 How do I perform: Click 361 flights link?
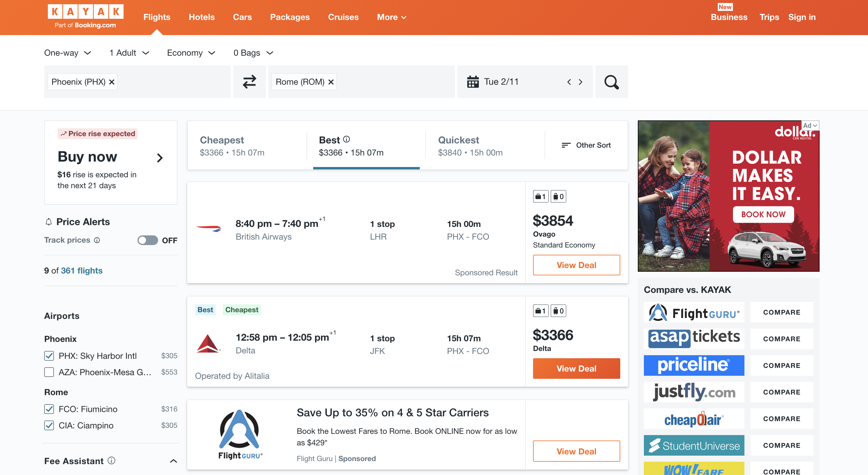(x=81, y=270)
